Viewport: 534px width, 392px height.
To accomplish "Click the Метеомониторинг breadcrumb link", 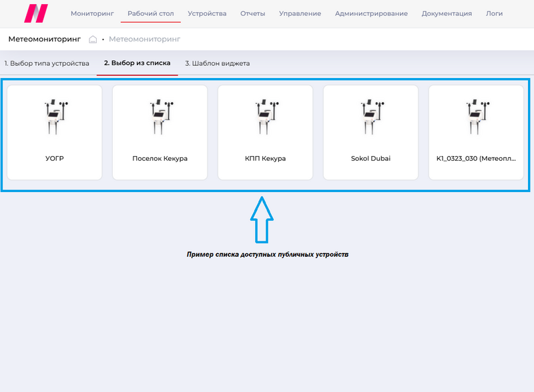I will point(144,39).
